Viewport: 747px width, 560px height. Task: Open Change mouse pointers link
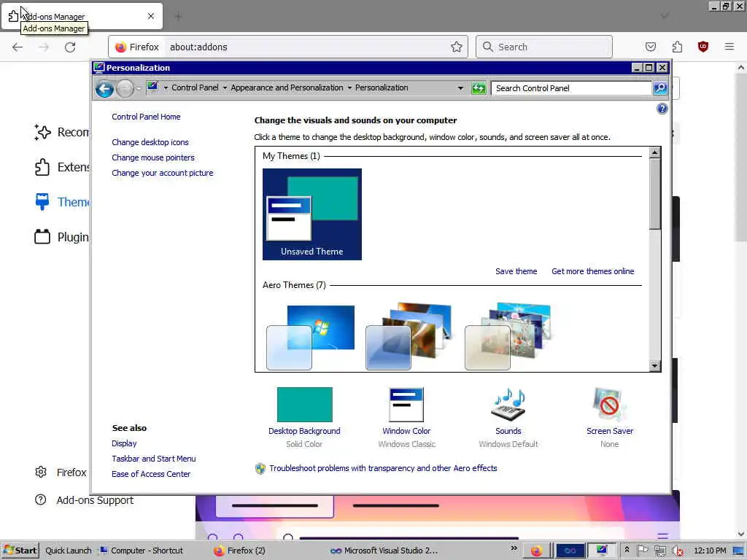[153, 157]
